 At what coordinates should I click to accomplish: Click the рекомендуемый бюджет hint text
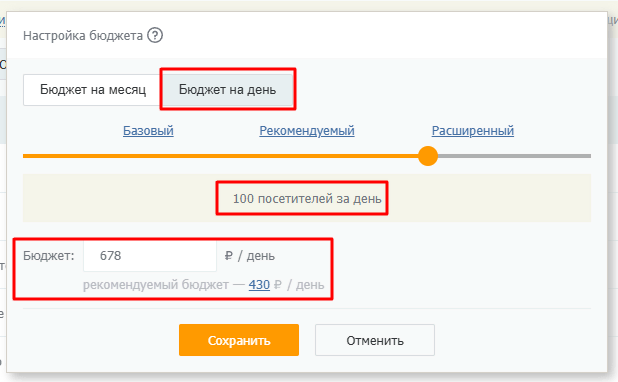tap(156, 285)
